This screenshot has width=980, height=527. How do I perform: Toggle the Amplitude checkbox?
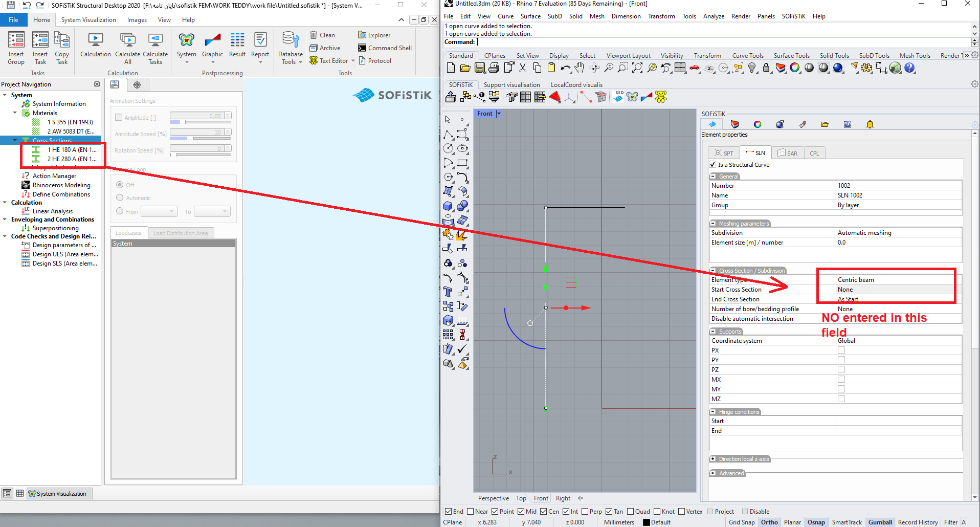tap(119, 117)
